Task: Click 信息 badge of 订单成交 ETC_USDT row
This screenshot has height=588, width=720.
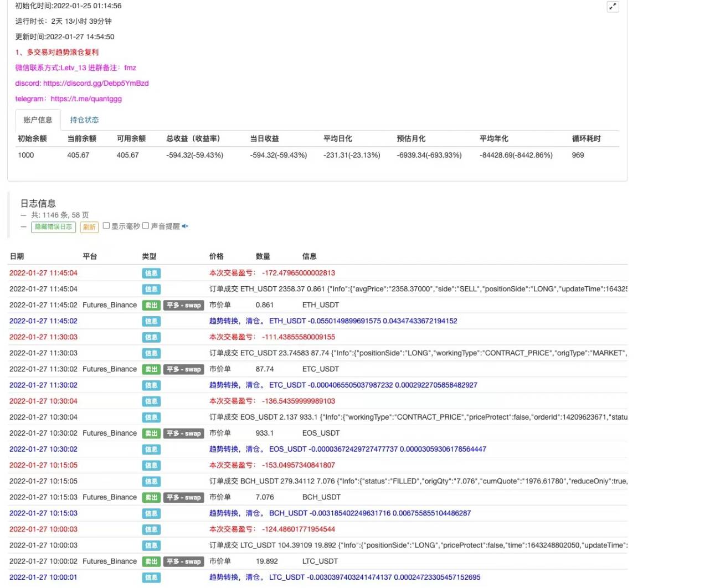Action: coord(151,353)
